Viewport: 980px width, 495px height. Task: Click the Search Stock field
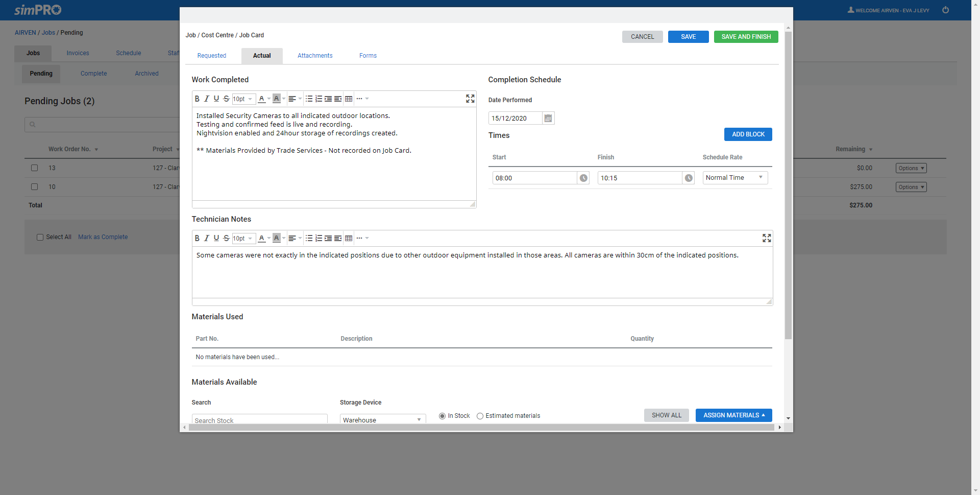[259, 419]
